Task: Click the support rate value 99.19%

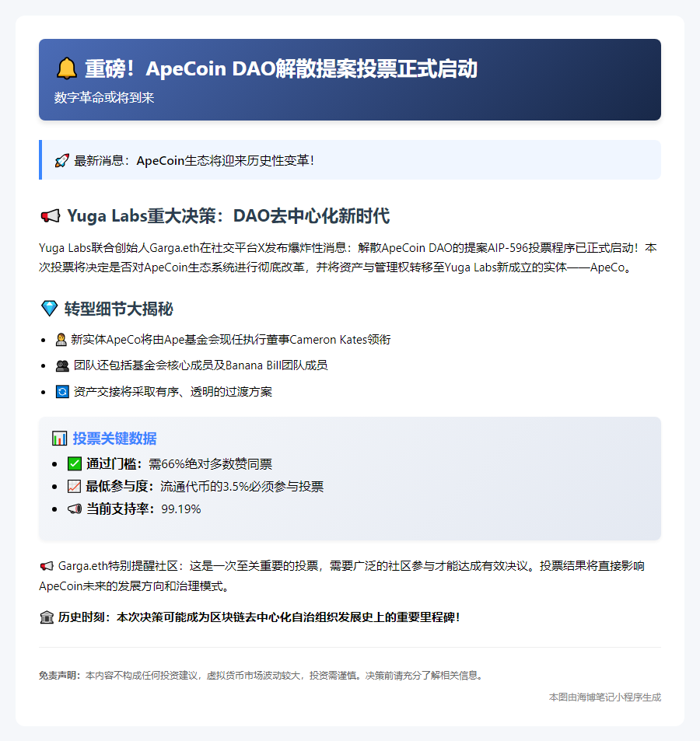Action: coord(181,509)
